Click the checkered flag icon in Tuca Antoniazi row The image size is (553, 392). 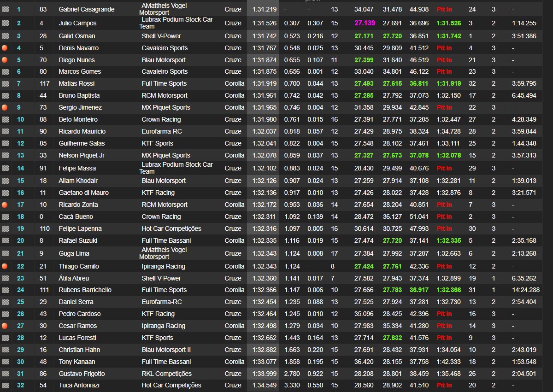click(x=5, y=385)
